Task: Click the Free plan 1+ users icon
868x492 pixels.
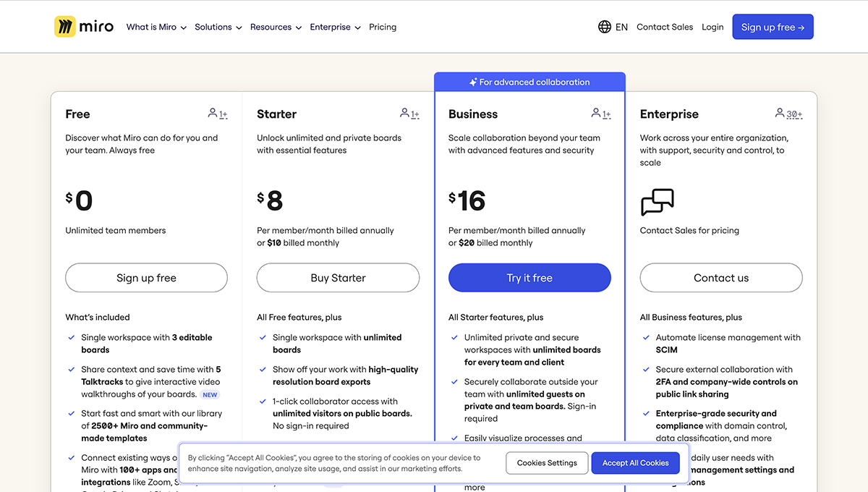Action: (x=217, y=114)
